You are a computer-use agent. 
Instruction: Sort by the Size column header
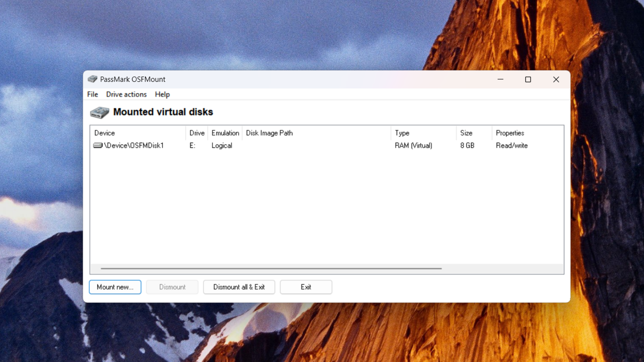pos(474,133)
